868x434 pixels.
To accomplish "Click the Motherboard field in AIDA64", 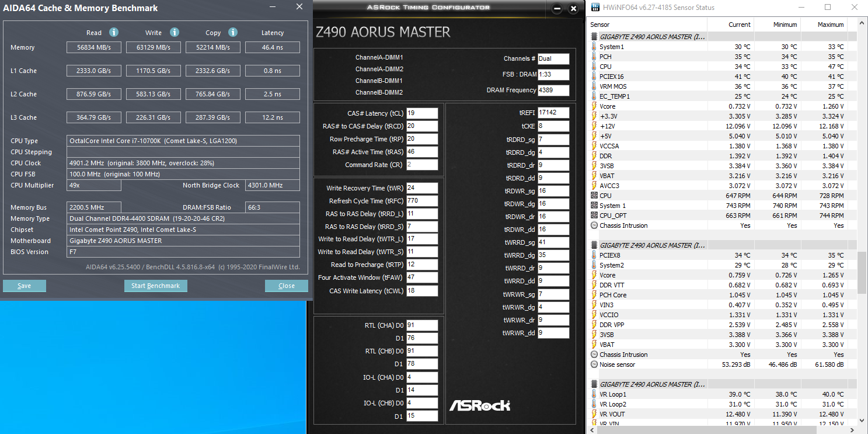I will click(x=183, y=241).
